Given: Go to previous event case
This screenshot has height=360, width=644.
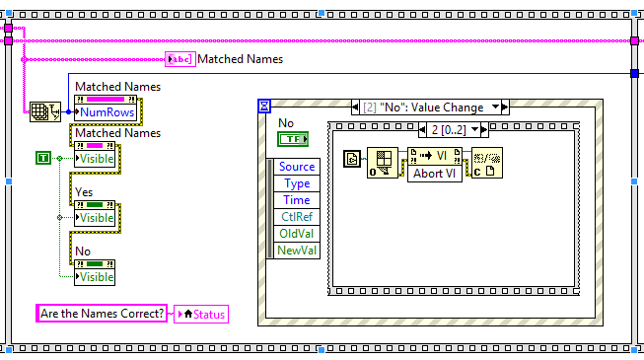Looking at the screenshot, I should coord(355,108).
